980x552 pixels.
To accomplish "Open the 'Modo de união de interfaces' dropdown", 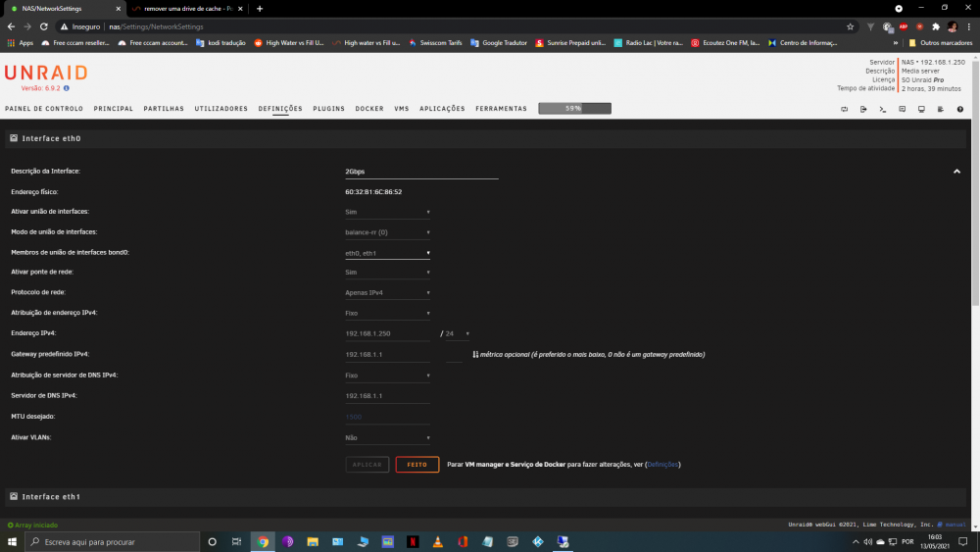I will click(387, 232).
